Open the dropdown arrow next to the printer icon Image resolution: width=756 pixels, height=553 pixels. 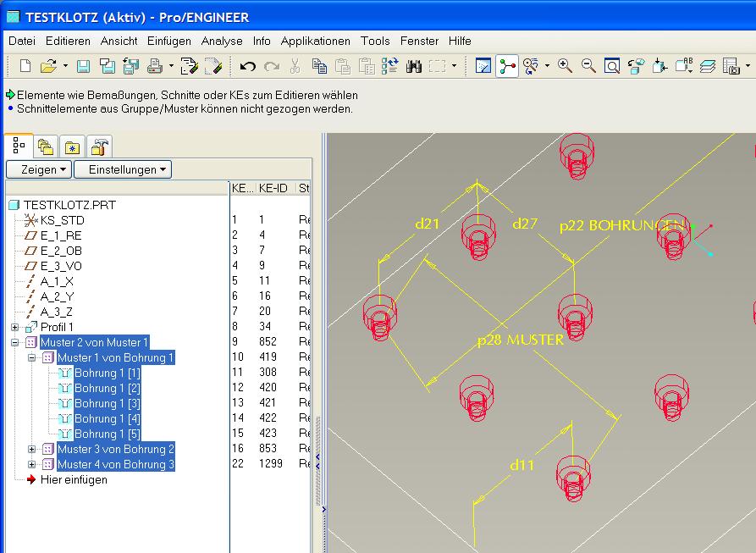pos(171,65)
